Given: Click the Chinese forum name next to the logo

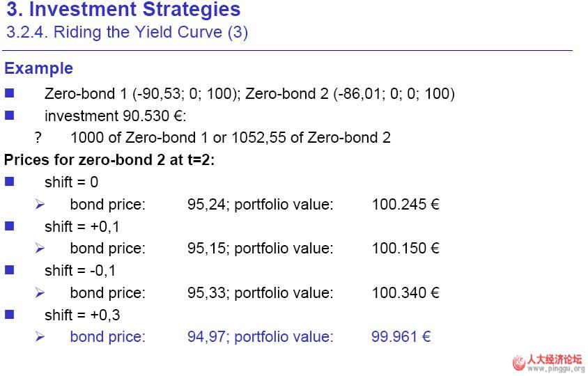Looking at the screenshot, I should click(x=555, y=359).
